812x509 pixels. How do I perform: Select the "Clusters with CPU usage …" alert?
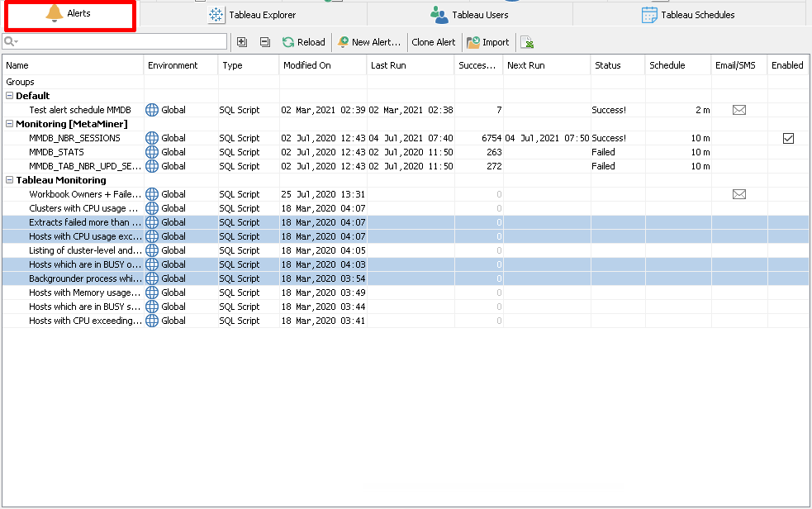(x=83, y=208)
